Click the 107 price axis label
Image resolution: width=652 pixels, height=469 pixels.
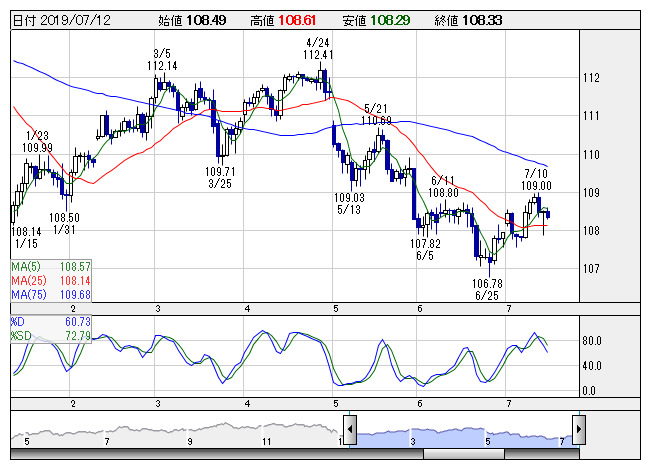pos(591,269)
